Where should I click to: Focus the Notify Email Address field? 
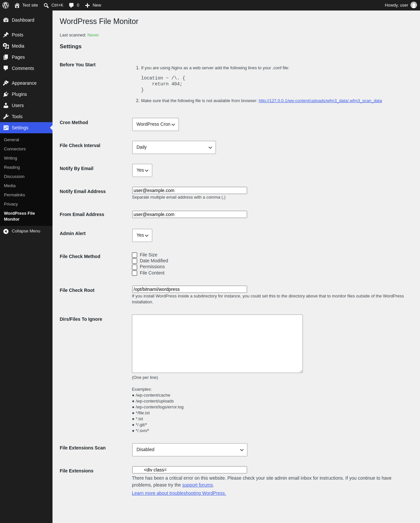(x=190, y=190)
